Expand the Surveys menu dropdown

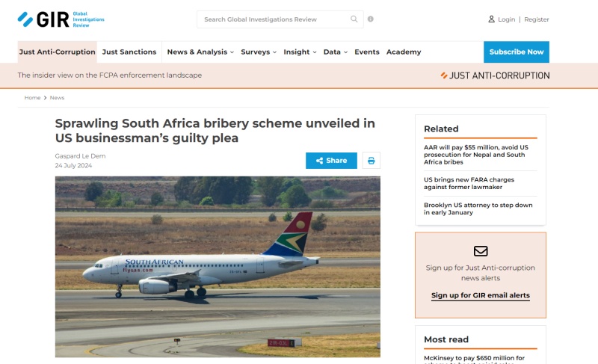coord(259,52)
